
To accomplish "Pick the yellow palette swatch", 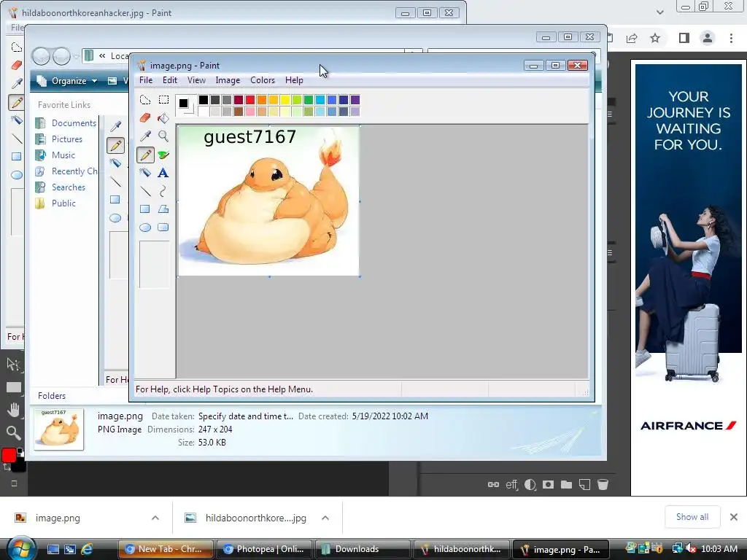I will click(x=285, y=99).
